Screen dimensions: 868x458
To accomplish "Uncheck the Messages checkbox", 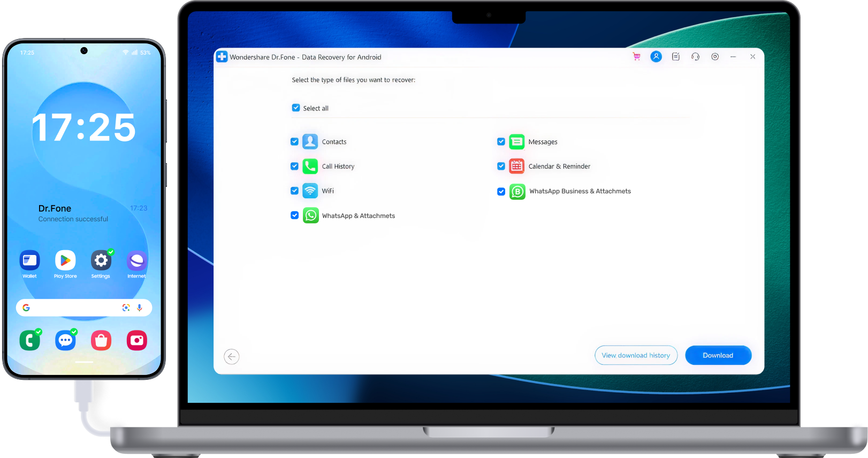I will click(x=501, y=141).
